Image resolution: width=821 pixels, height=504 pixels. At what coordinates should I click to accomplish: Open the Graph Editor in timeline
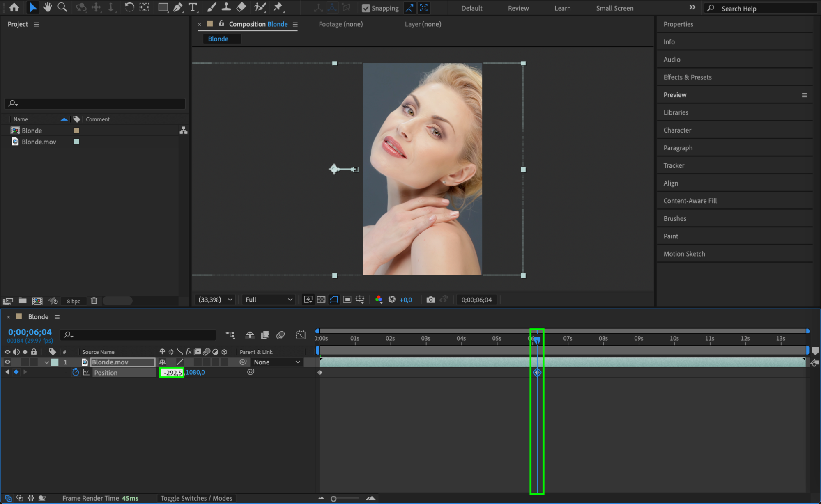pos(301,335)
